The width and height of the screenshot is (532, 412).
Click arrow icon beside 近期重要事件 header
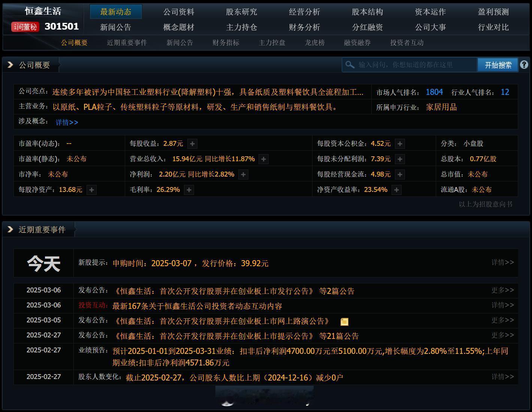pos(10,229)
